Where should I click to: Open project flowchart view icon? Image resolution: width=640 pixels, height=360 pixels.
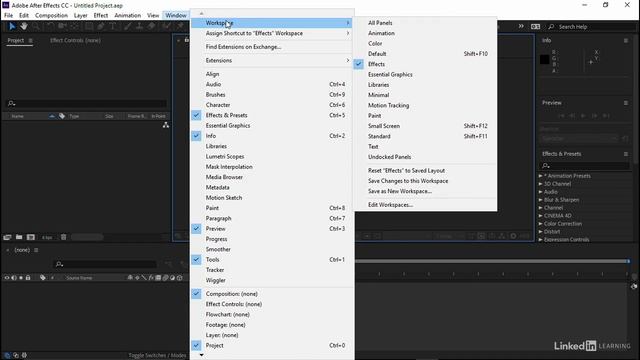point(166,125)
